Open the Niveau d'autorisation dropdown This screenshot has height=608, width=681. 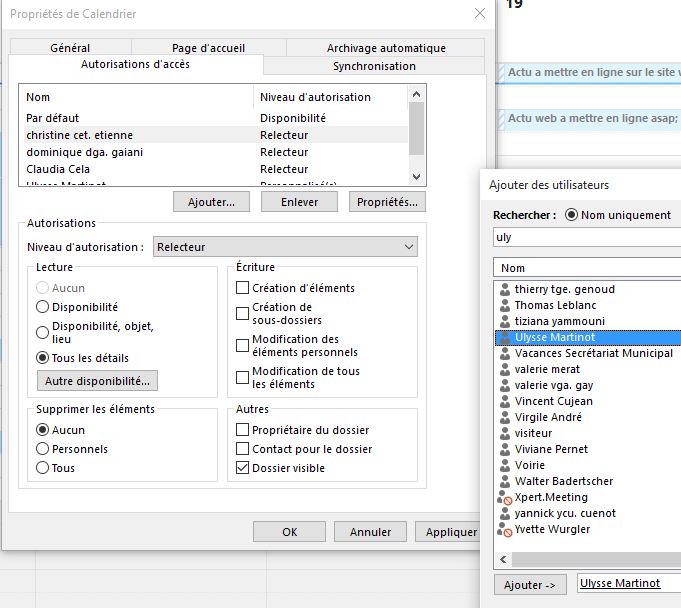(285, 247)
